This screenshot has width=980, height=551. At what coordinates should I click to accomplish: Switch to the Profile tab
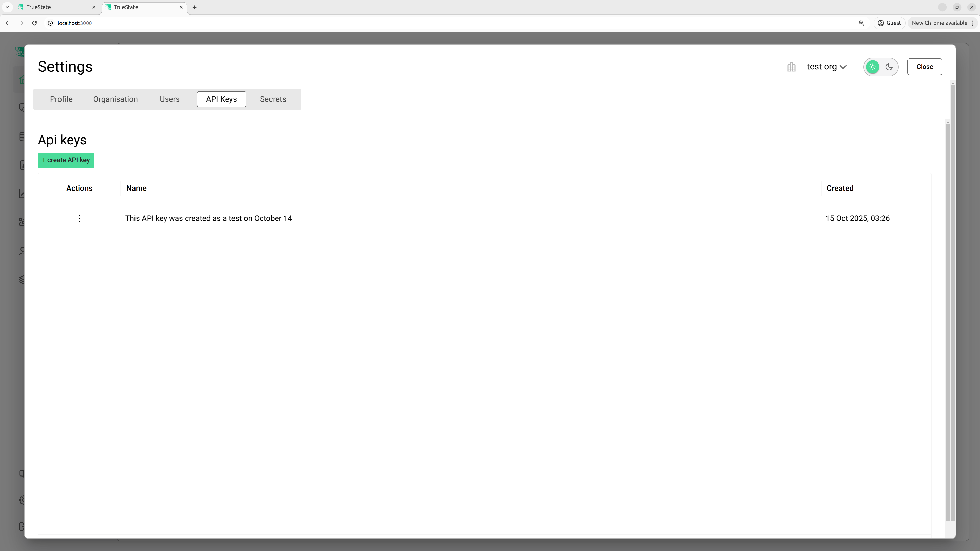point(61,99)
